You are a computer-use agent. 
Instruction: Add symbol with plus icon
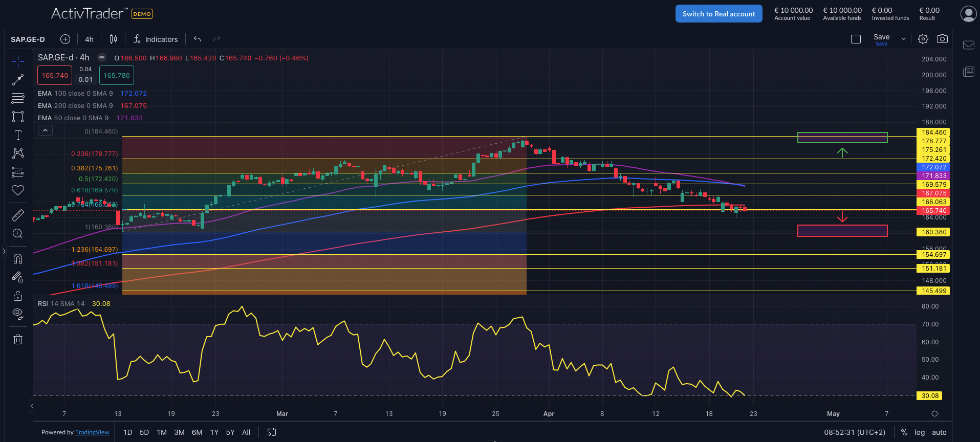click(65, 39)
